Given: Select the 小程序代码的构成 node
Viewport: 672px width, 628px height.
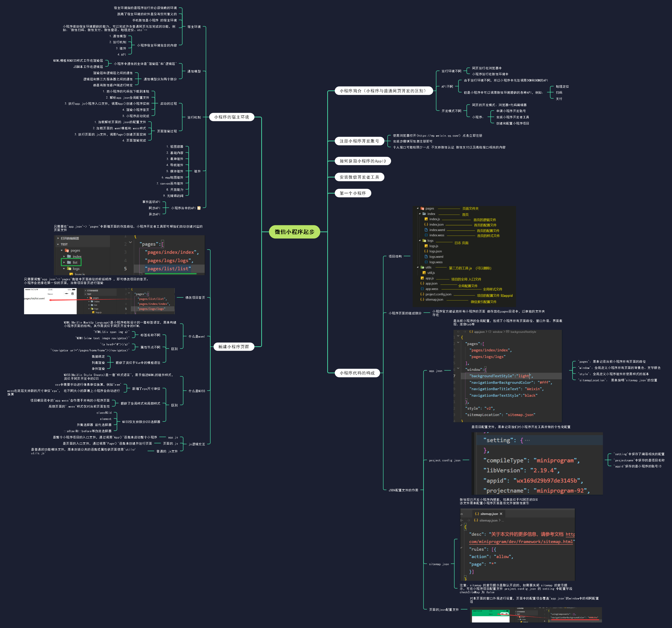Looking at the screenshot, I should coord(357,373).
